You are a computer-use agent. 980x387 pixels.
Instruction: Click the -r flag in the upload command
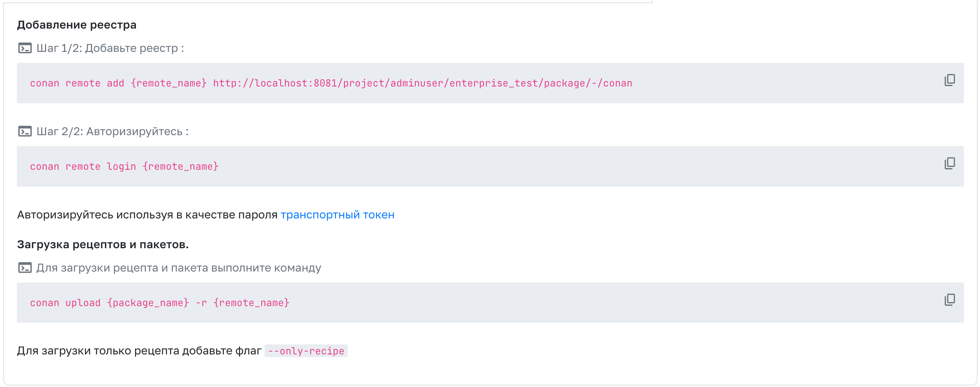coord(201,303)
